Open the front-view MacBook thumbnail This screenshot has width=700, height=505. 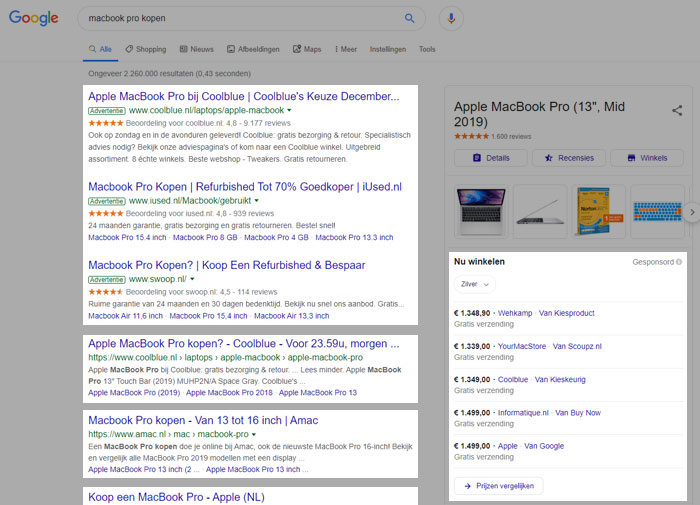coord(481,212)
